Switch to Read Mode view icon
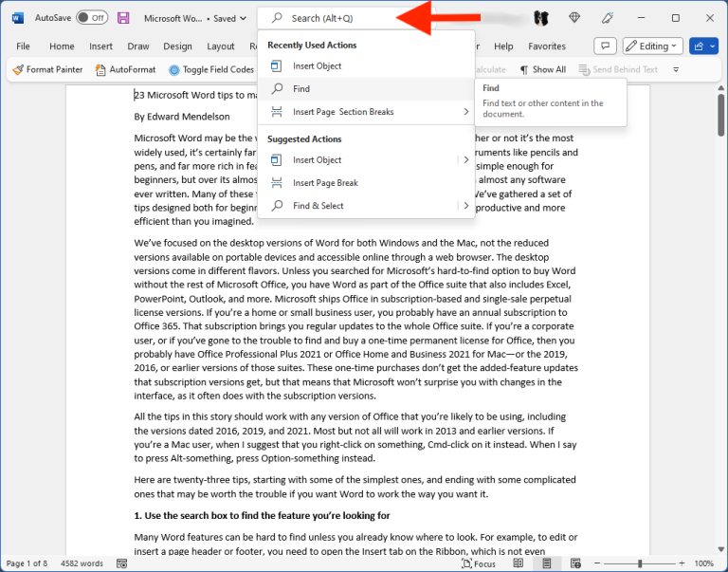728x572 pixels. pos(519,563)
